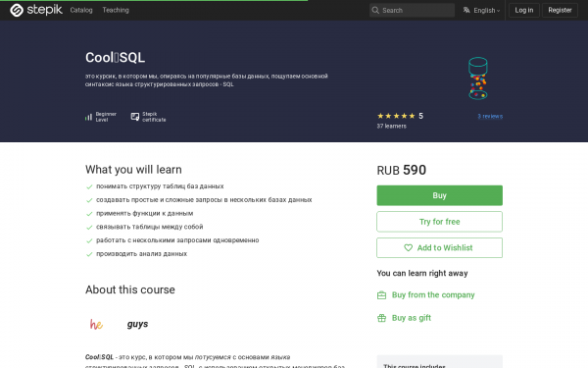Click the RUB 590 price
Viewport: 588px width, 368px height.
point(401,170)
